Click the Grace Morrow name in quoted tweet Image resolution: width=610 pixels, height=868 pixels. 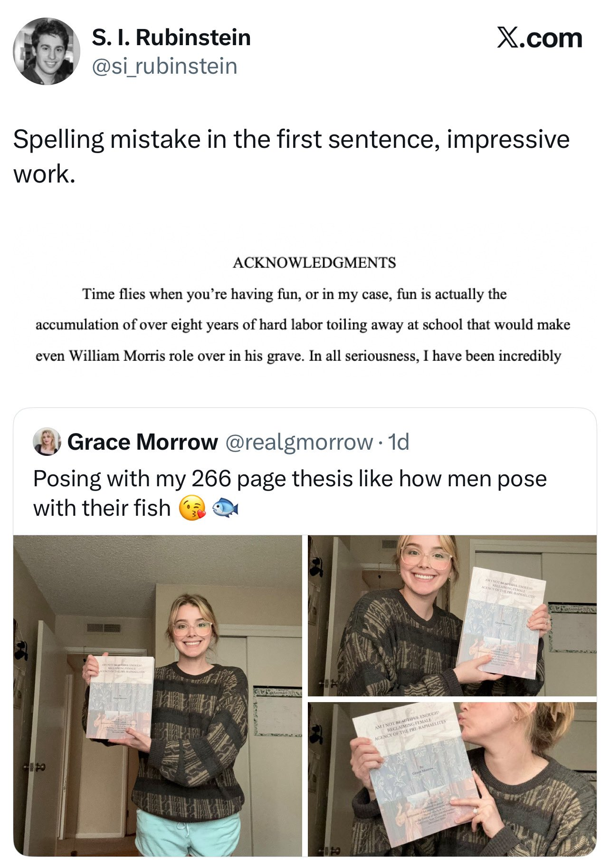[x=143, y=442]
